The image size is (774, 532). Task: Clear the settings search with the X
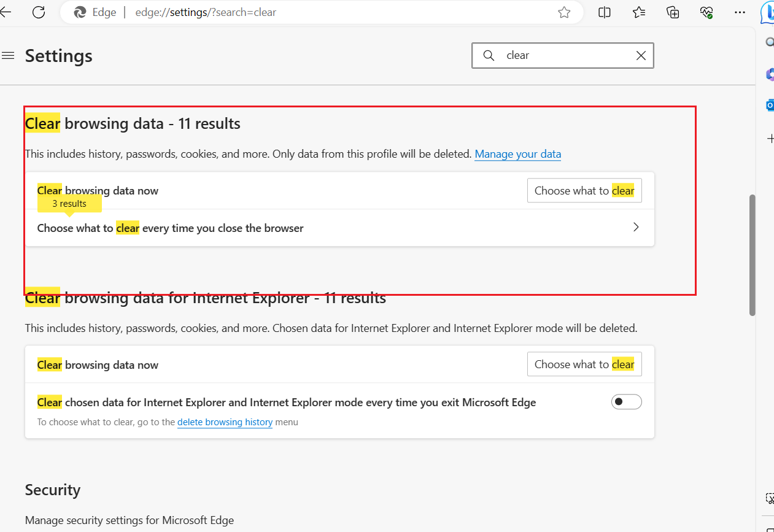pos(641,55)
